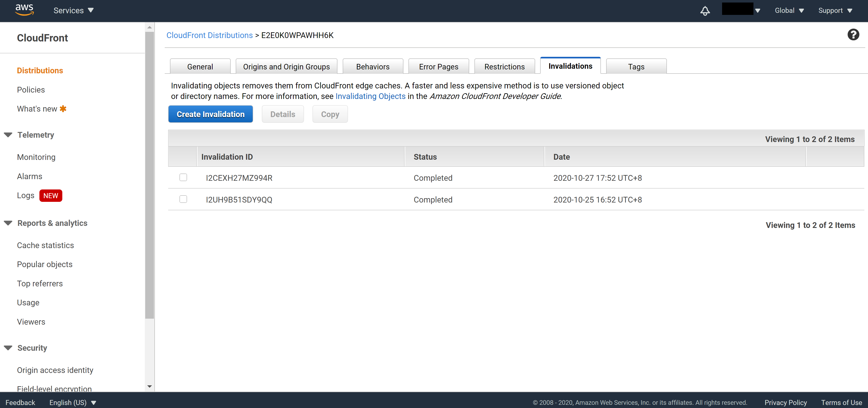Screen dimensions: 868x408
Task: Select the Invalidations tab
Action: click(570, 66)
